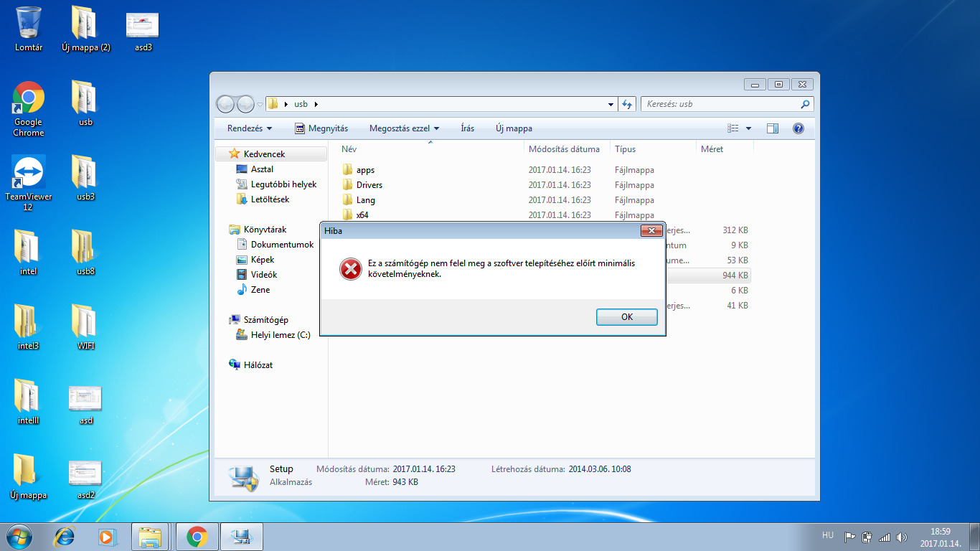The width and height of the screenshot is (980, 551).
Task: Launch Windows Media Player from the taskbar
Action: pos(108,537)
